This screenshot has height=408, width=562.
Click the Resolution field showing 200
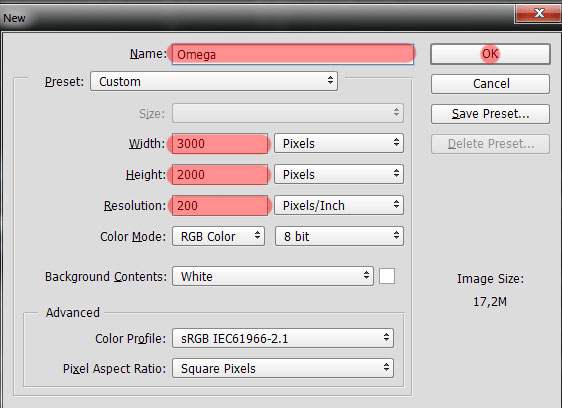[220, 205]
